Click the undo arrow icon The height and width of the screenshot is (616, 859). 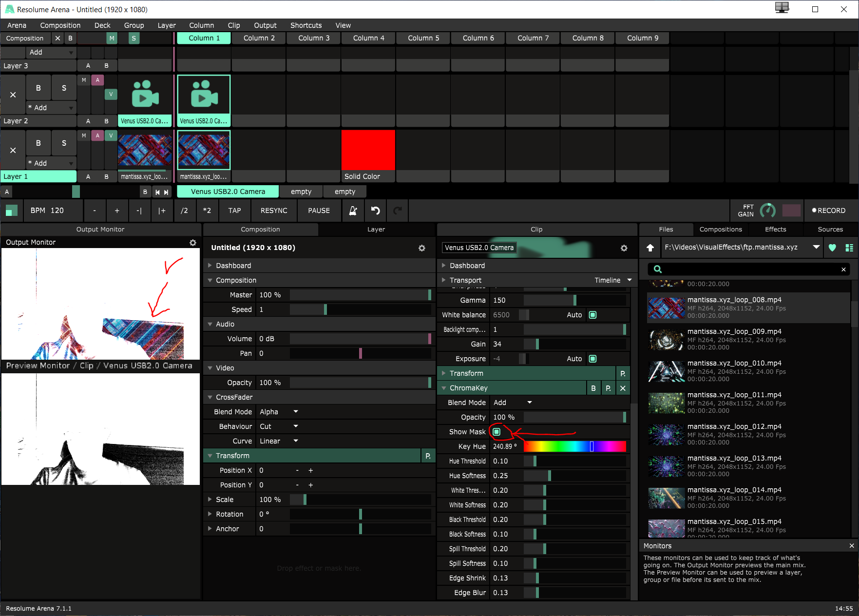pos(375,211)
